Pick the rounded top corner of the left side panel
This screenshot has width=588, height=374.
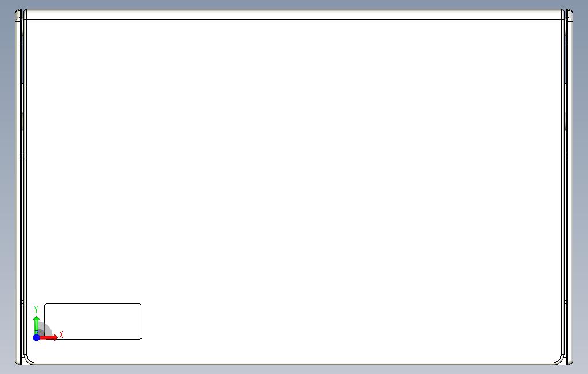(x=18, y=11)
